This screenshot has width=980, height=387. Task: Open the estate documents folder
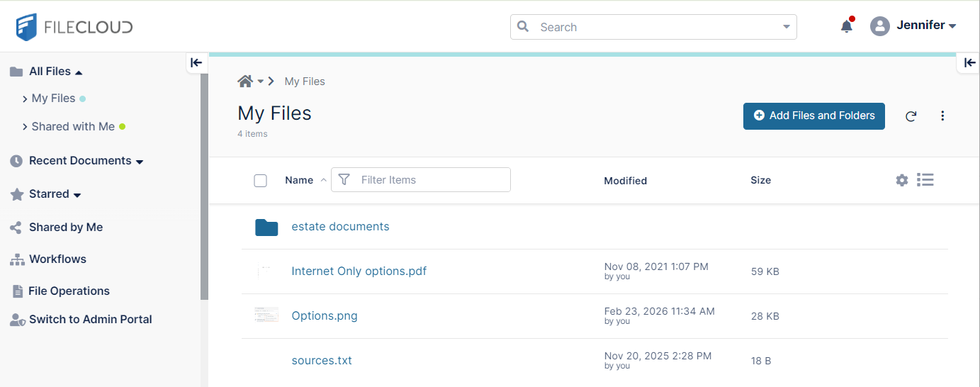[x=340, y=227]
